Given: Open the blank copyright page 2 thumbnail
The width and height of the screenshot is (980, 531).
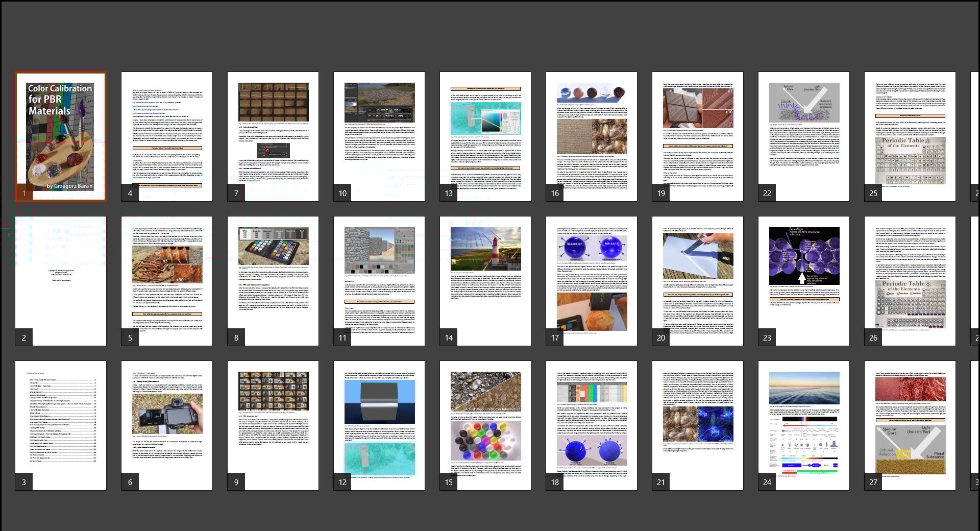Looking at the screenshot, I should tap(61, 281).
